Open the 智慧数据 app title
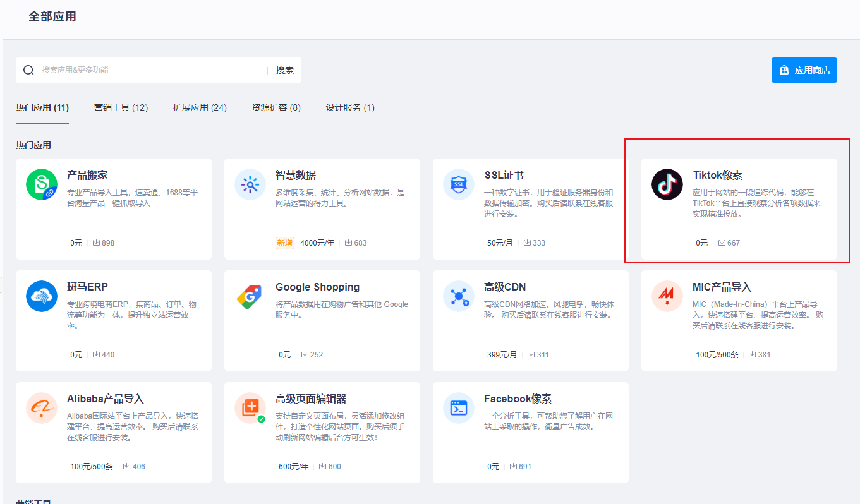Viewport: 860px width, 504px height. click(296, 175)
